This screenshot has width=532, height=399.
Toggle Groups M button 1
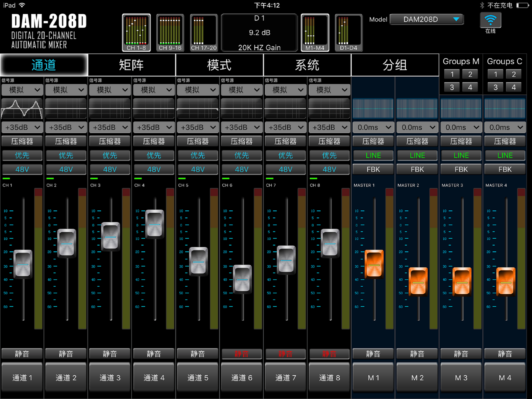pos(452,74)
